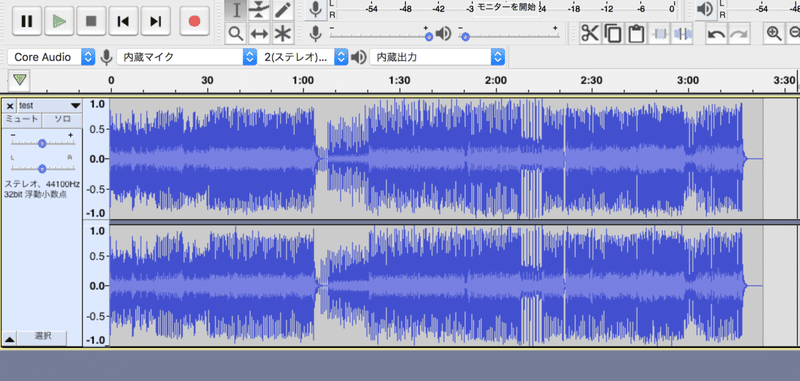800x381 pixels.
Task: Open the test track name menu
Action: tap(49, 106)
